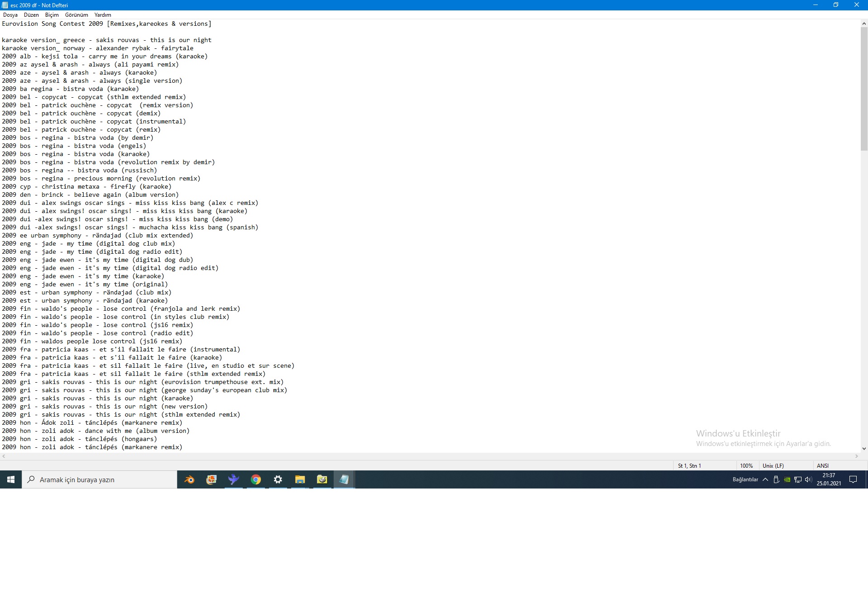Image resolution: width=868 pixels, height=612 pixels.
Task: Open the notification center icon
Action: coord(853,479)
